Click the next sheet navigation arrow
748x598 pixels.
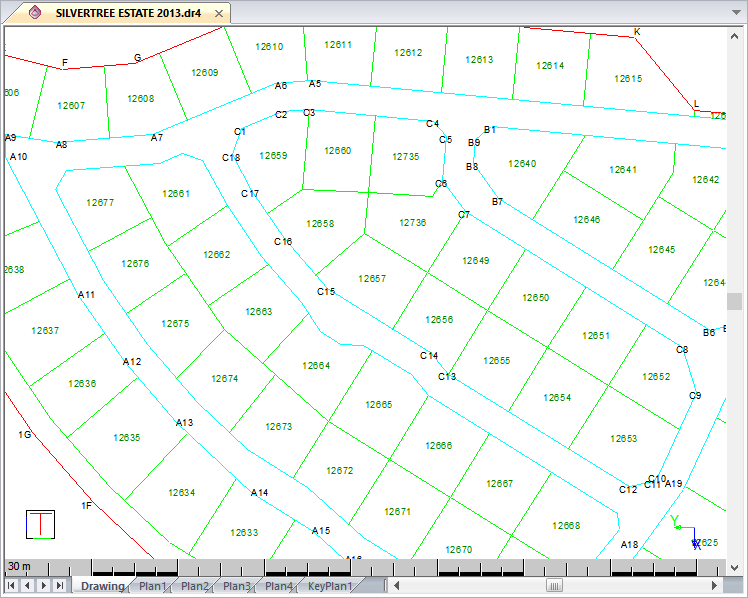pos(44,585)
